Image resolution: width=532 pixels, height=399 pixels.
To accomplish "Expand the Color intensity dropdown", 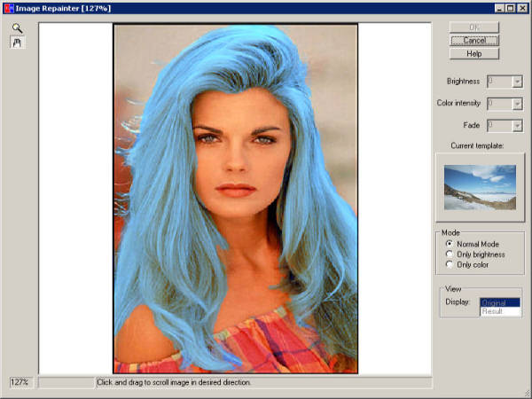I will point(517,104).
